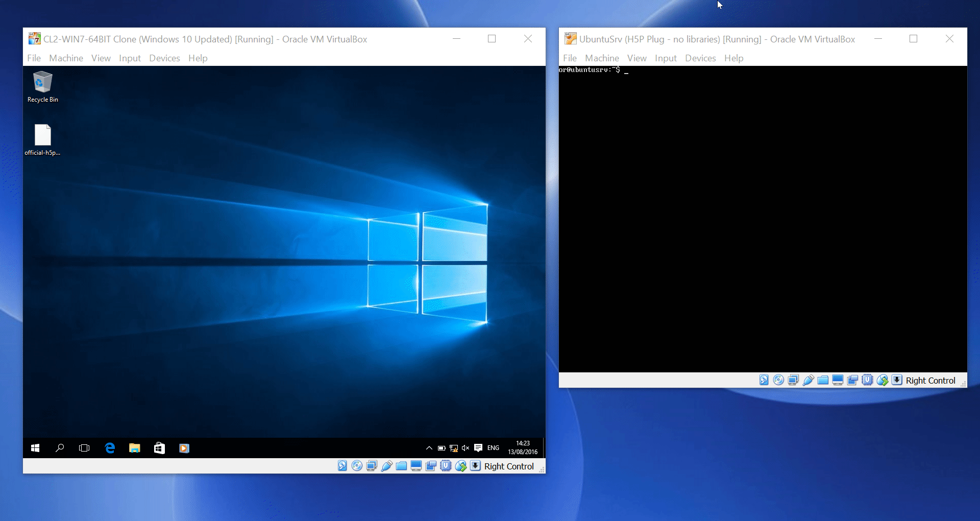Viewport: 980px width, 521px height.
Task: Click the mouse integration icon in the UbuntuSrv status bar
Action: point(883,380)
